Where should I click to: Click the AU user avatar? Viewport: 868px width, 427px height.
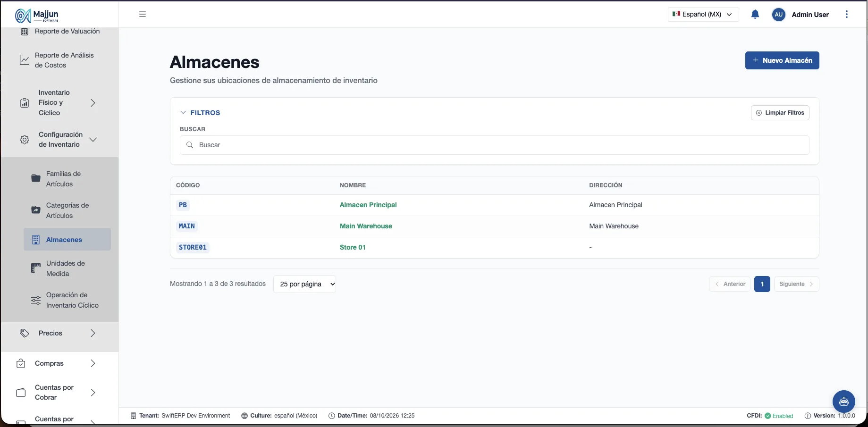click(x=779, y=15)
